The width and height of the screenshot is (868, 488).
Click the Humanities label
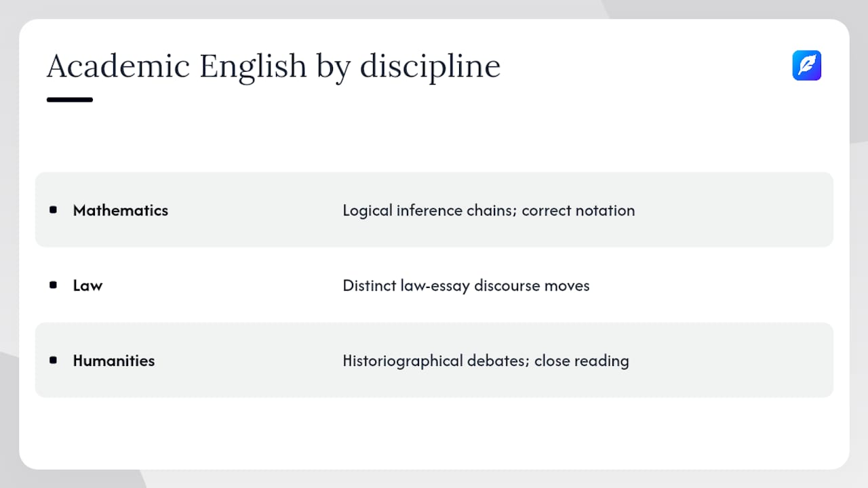114,361
